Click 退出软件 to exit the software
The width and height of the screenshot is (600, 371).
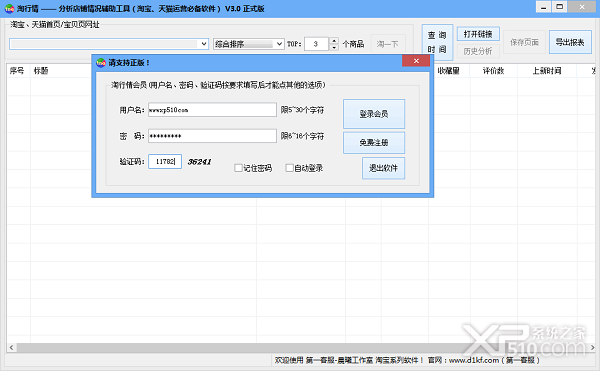coord(383,168)
